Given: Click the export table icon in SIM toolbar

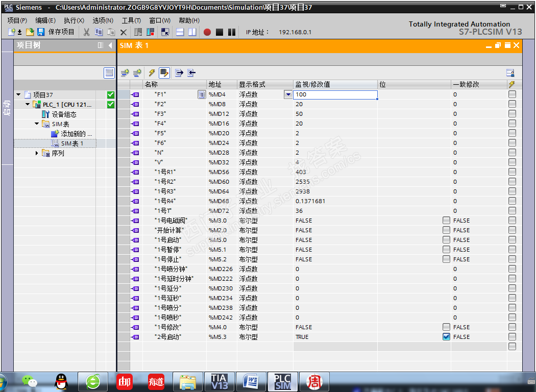Looking at the screenshot, I should [x=179, y=73].
